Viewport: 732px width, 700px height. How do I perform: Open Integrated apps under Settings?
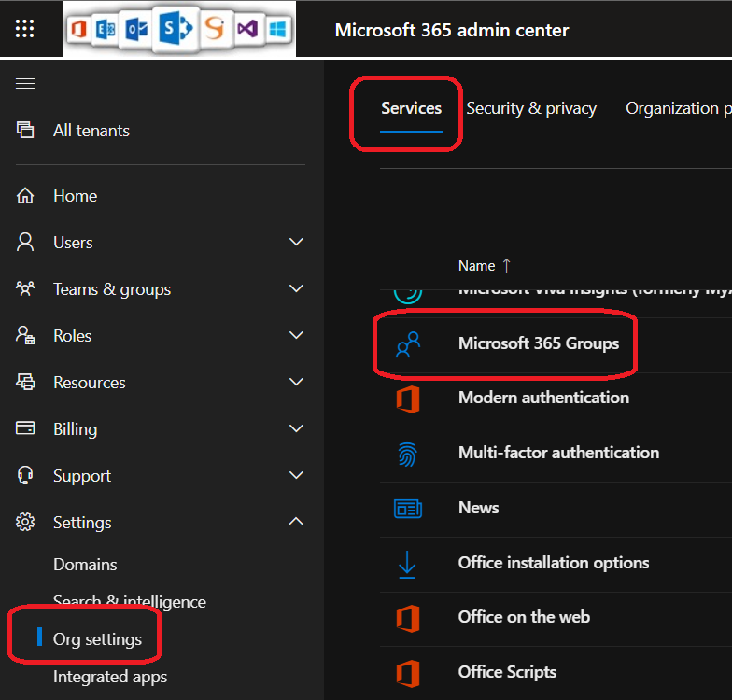click(x=110, y=677)
